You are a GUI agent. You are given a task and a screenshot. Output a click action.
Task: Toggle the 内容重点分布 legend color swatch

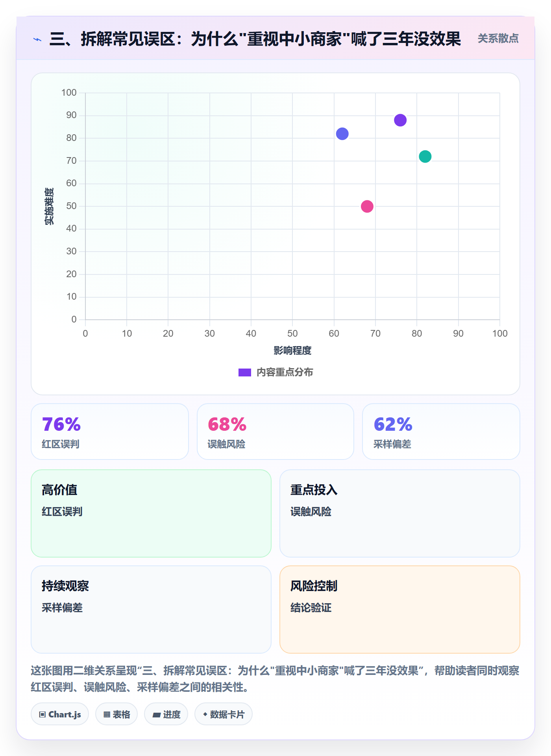pos(244,372)
